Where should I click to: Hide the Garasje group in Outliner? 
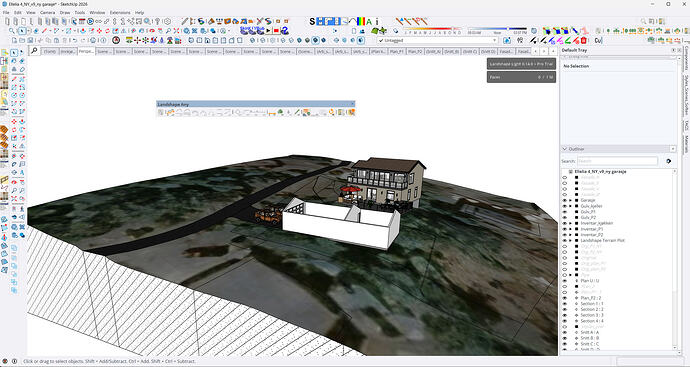[565, 200]
